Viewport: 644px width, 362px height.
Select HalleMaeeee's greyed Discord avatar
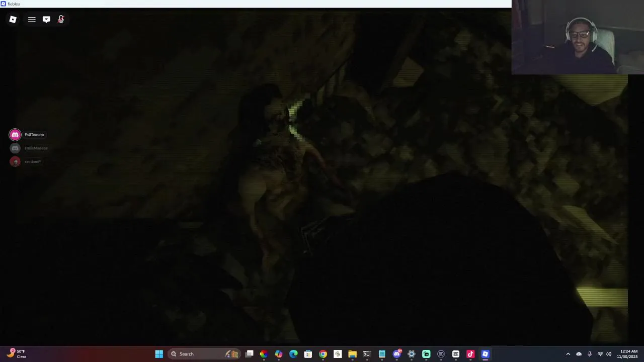point(15,148)
